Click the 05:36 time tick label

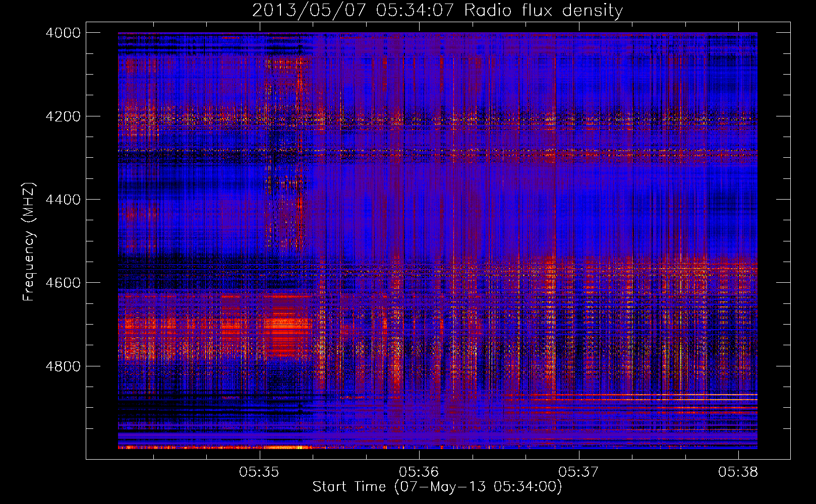pyautogui.click(x=419, y=472)
